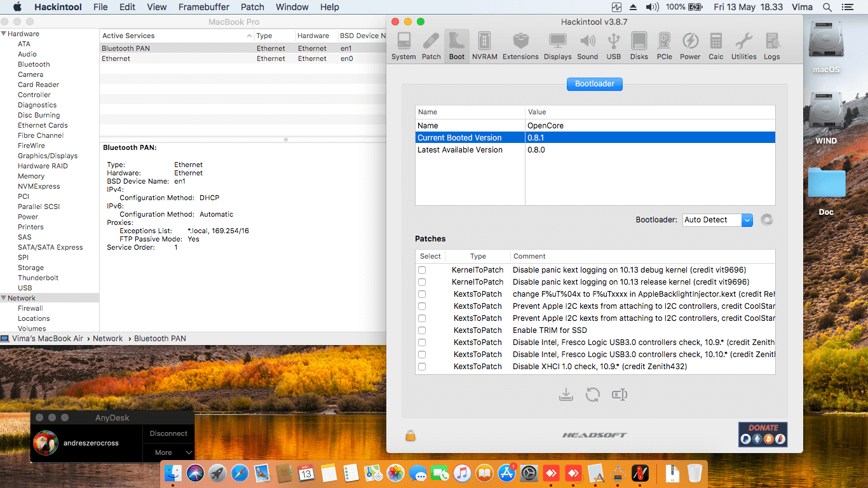The image size is (868, 488).
Task: Open the File menu
Action: [100, 7]
